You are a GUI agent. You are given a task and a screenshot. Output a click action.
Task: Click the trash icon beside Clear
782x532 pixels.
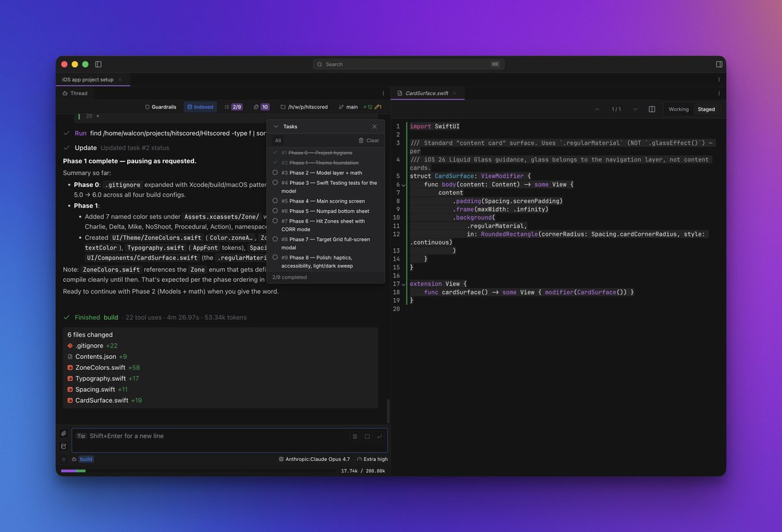[x=361, y=141]
